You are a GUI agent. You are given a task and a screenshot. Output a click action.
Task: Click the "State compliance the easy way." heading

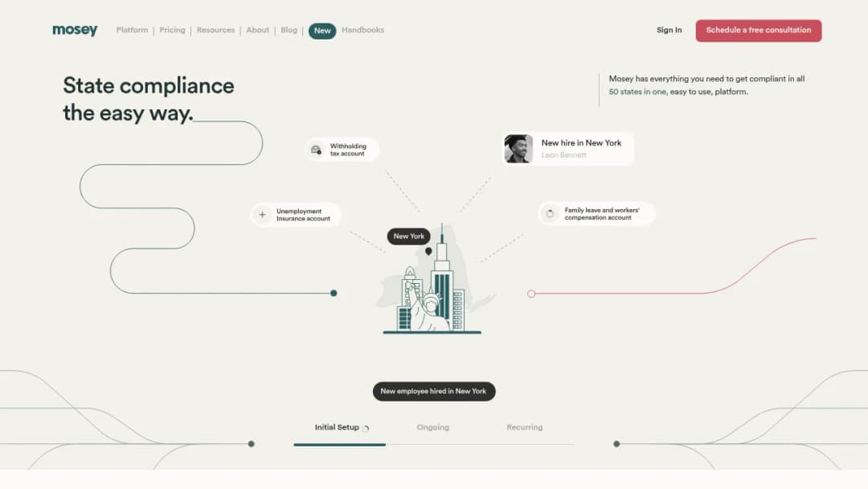click(149, 99)
